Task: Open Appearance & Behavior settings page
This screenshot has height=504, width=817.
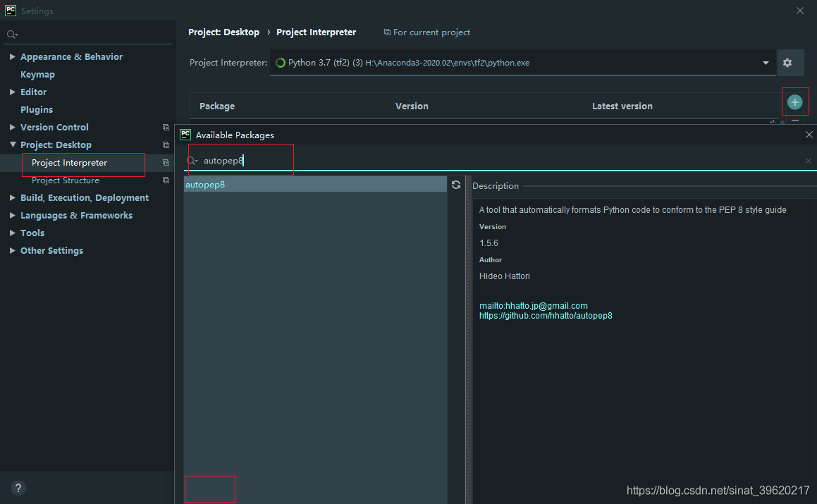Action: (71, 57)
